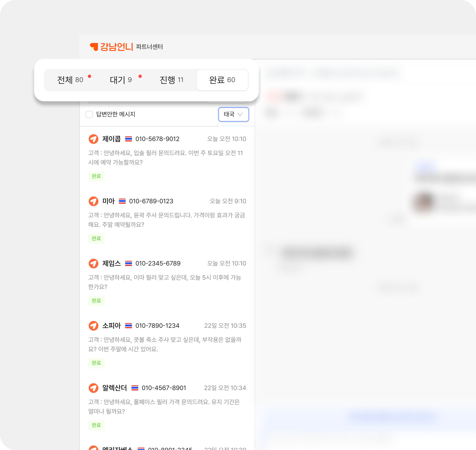This screenshot has width=476, height=450.
Task: Click phone number 010-4567-8901
Action: point(164,388)
